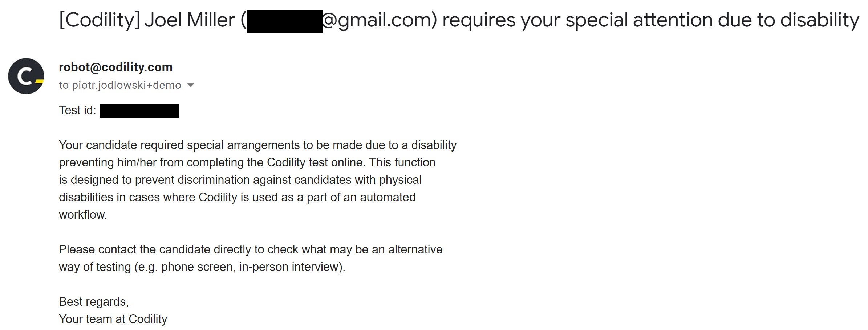This screenshot has width=868, height=330.
Task: Click line starting is designed to prevent
Action: click(x=240, y=180)
